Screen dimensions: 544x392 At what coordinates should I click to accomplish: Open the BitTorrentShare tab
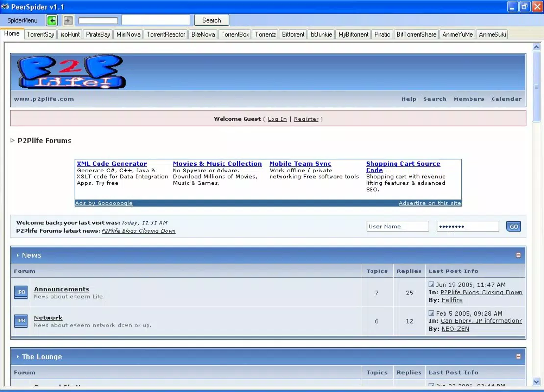pos(416,34)
